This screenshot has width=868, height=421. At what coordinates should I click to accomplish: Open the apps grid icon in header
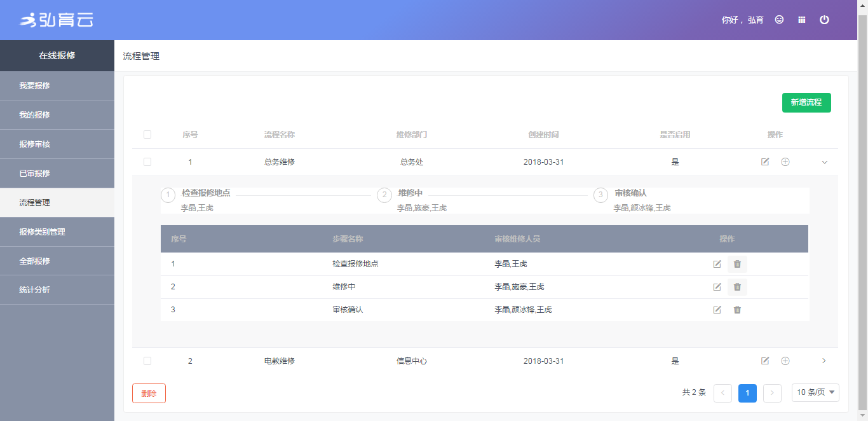(x=802, y=20)
